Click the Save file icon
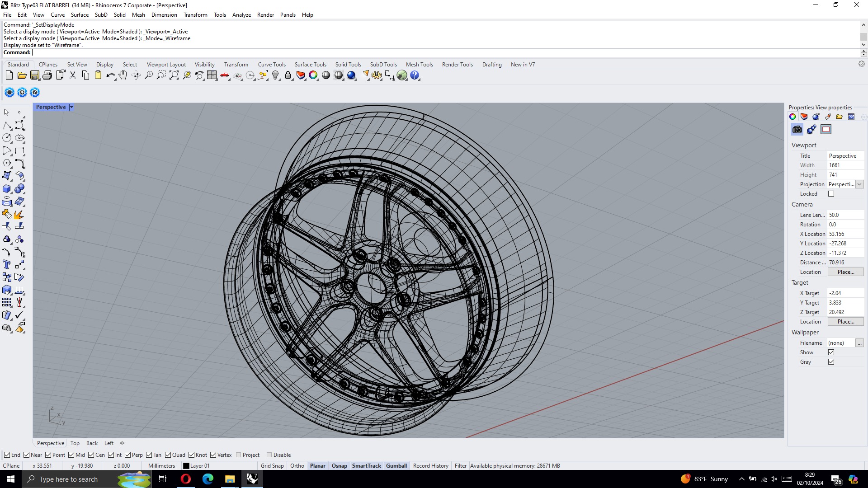Screen dimensions: 868x488 pyautogui.click(x=35, y=75)
